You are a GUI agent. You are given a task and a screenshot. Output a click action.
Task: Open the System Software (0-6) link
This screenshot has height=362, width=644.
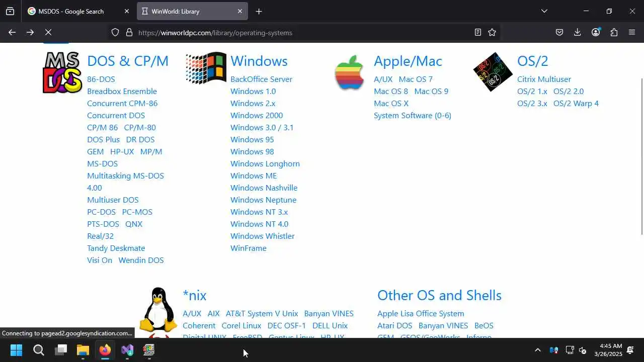[x=413, y=115]
